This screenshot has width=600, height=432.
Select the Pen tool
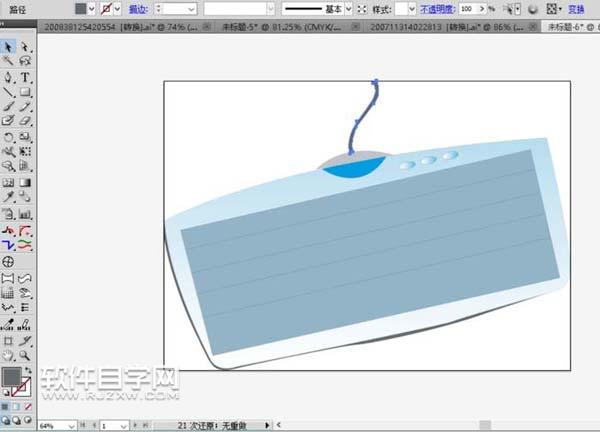coord(8,77)
